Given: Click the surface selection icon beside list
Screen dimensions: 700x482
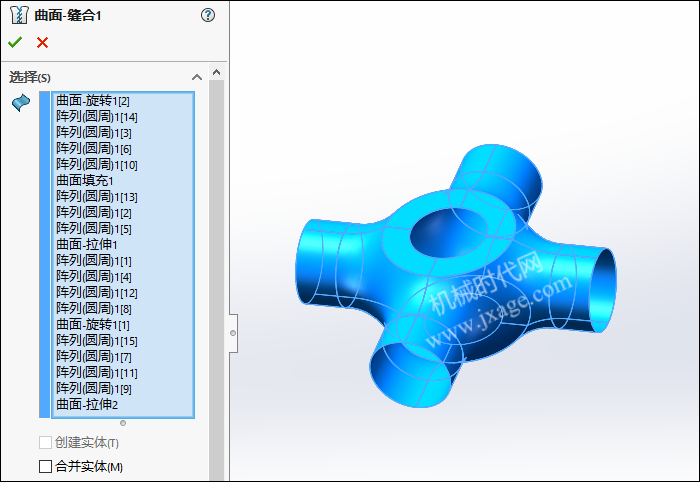Looking at the screenshot, I should tap(21, 103).
